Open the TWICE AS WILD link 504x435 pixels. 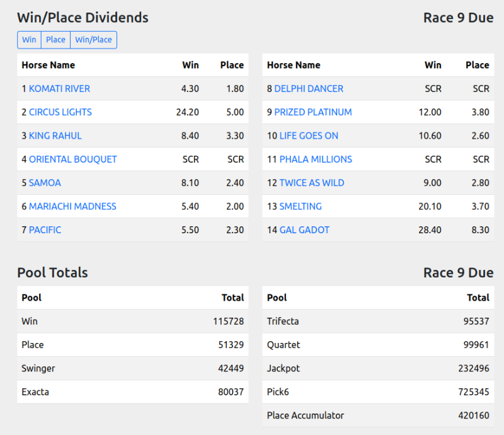coord(312,183)
